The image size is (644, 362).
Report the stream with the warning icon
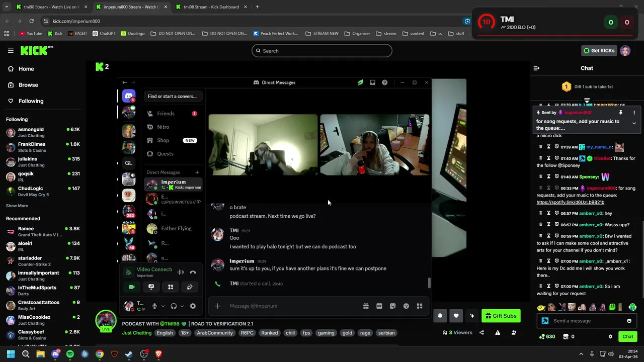click(x=498, y=333)
